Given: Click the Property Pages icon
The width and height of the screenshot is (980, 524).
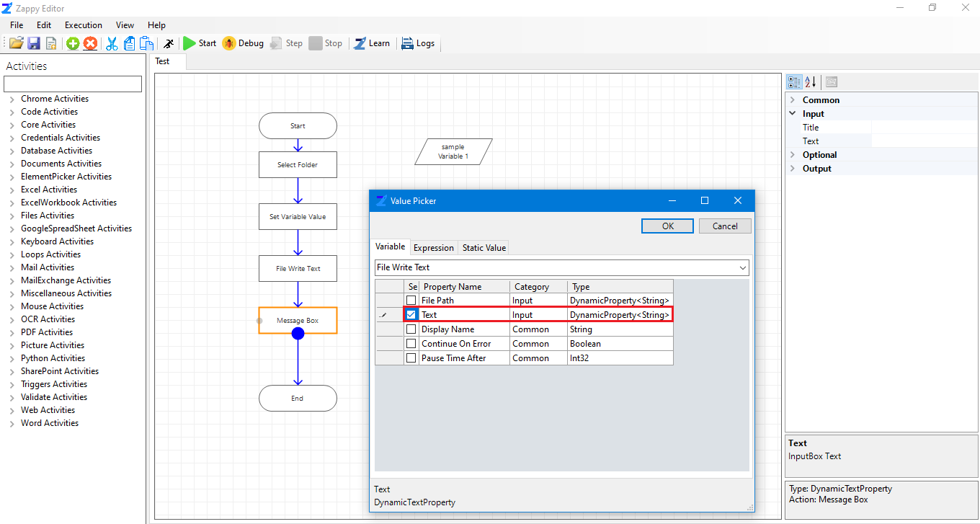Looking at the screenshot, I should click(832, 82).
